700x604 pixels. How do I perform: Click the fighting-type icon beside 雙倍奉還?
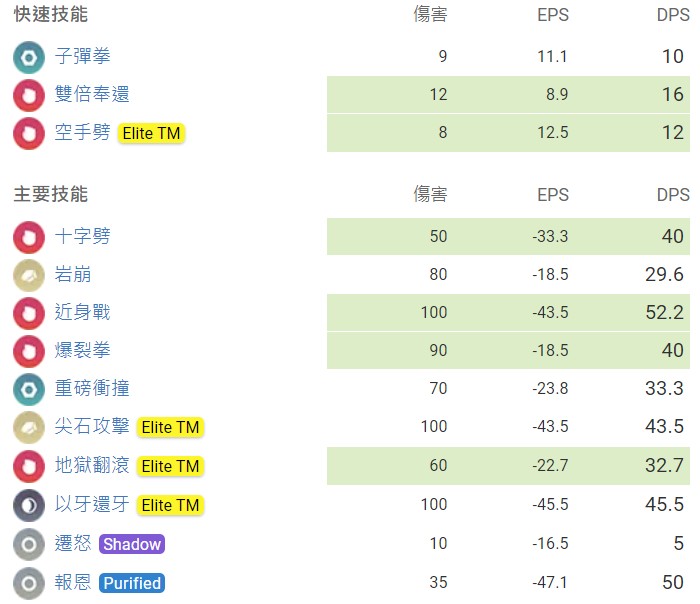click(x=29, y=95)
